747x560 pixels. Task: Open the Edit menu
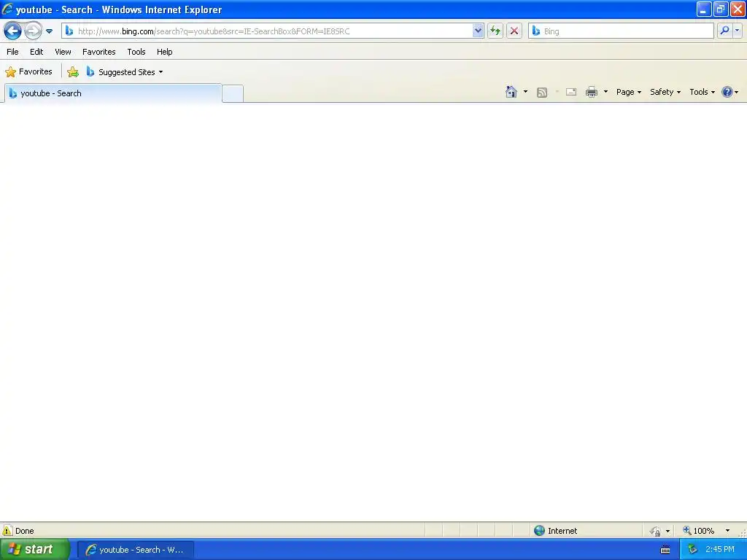pos(36,52)
